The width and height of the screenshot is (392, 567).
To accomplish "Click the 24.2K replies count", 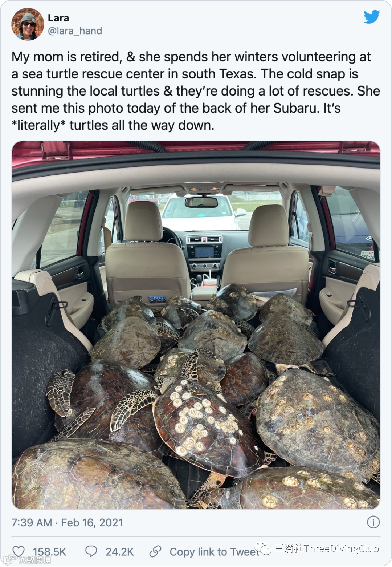I will (x=119, y=552).
